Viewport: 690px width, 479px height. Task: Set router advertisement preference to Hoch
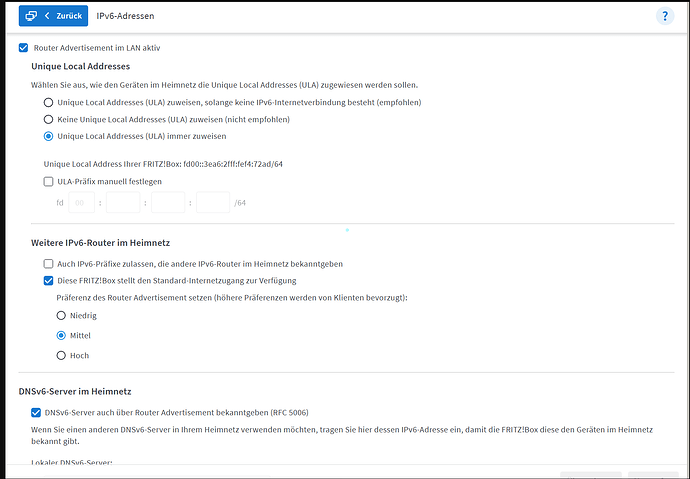61,355
